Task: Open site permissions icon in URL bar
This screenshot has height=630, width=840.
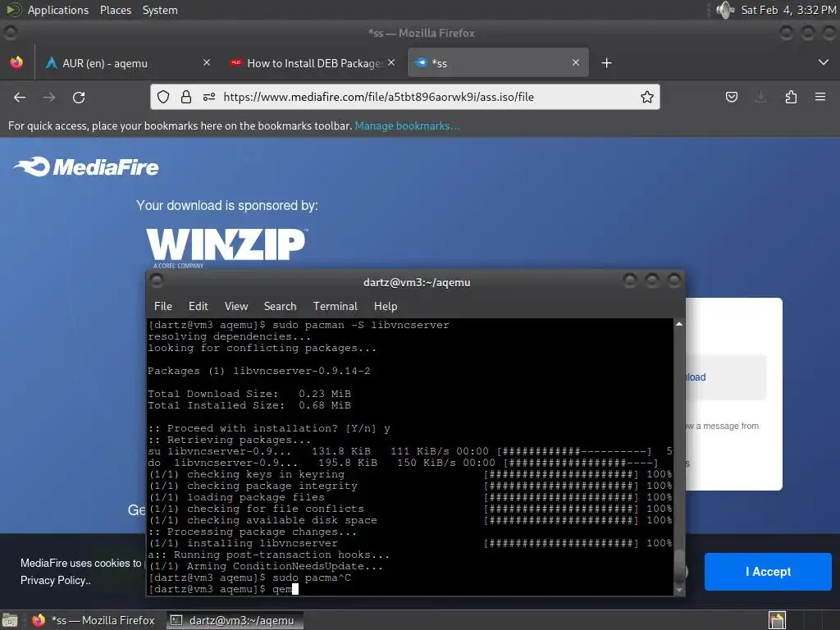Action: pyautogui.click(x=209, y=97)
